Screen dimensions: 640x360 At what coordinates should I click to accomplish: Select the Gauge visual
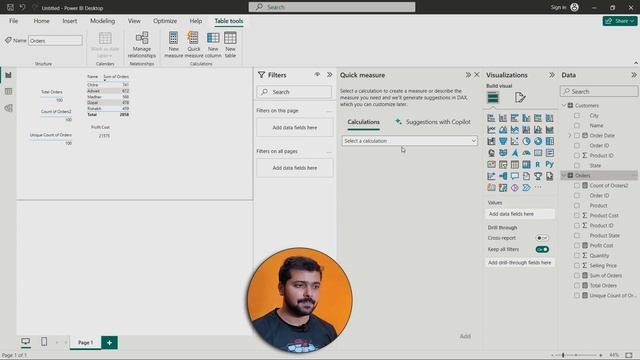(x=527, y=153)
